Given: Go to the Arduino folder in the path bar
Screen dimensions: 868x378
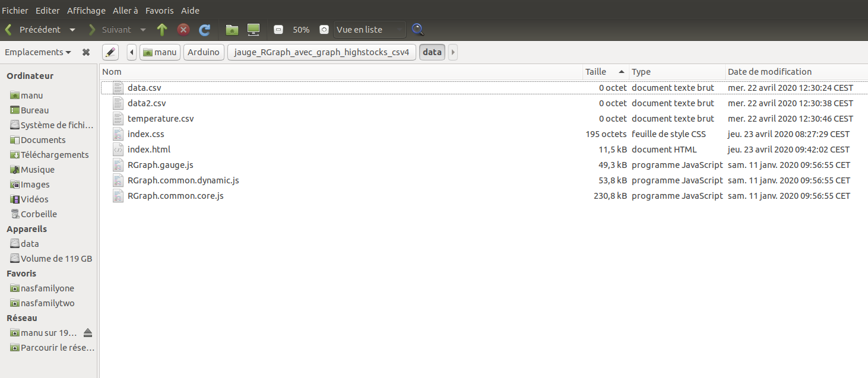Looking at the screenshot, I should (204, 52).
